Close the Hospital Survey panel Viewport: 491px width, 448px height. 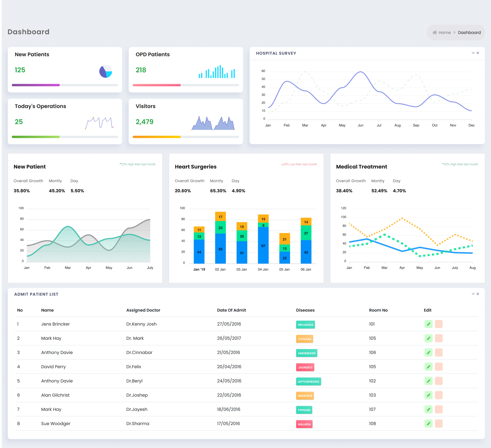click(478, 53)
